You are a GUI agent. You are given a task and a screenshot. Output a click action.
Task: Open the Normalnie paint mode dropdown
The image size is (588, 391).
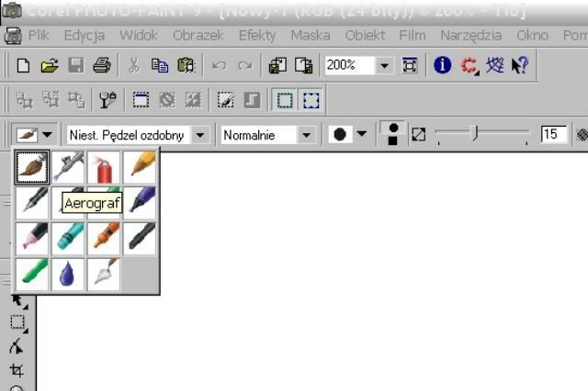pyautogui.click(x=306, y=135)
